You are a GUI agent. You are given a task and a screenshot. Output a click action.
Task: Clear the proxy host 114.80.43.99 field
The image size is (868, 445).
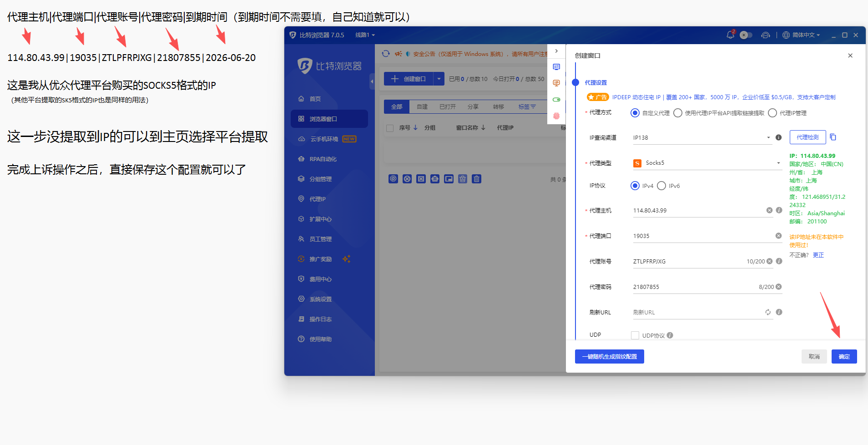(x=769, y=210)
